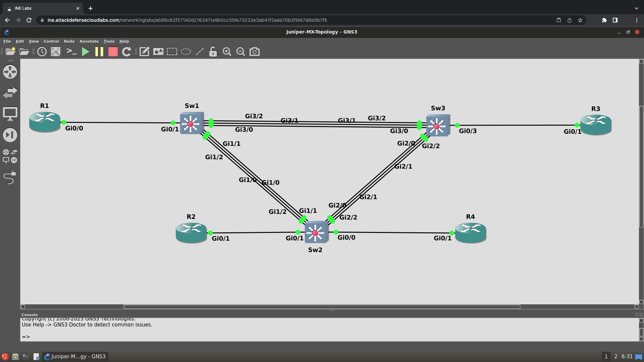Open a project with the folder icon

click(x=24, y=52)
